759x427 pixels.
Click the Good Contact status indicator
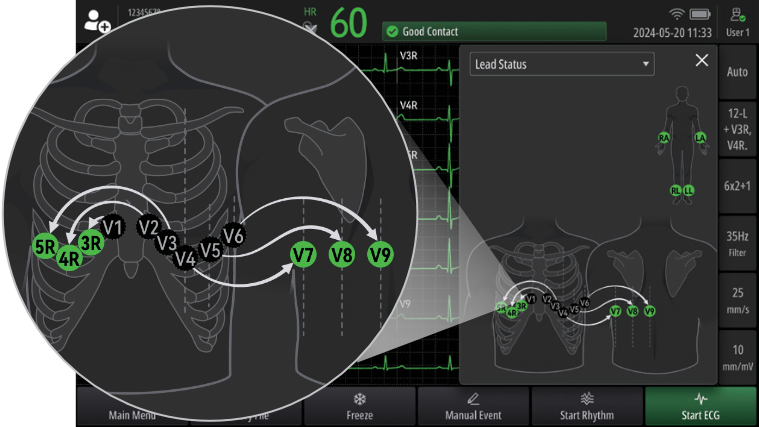tap(494, 32)
